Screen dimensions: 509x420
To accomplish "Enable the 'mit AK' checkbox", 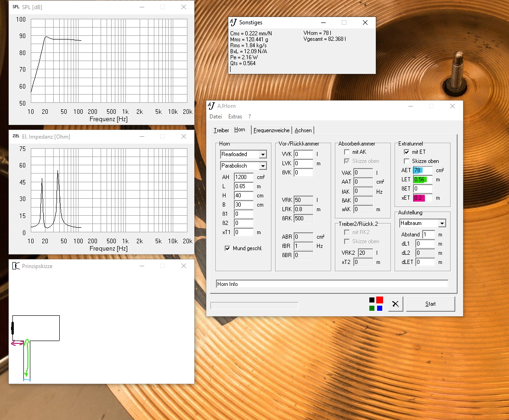I will point(347,152).
